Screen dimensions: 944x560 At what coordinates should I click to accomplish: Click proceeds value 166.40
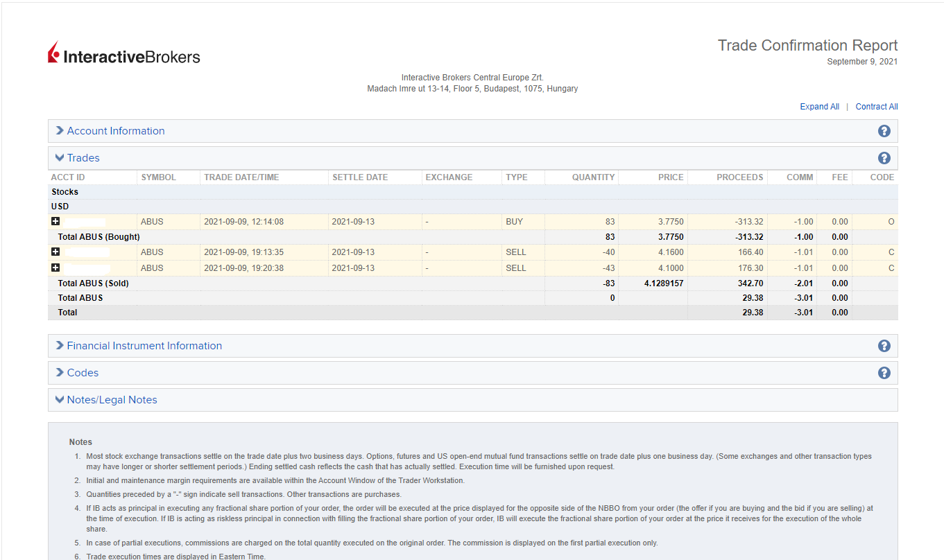tap(750, 252)
